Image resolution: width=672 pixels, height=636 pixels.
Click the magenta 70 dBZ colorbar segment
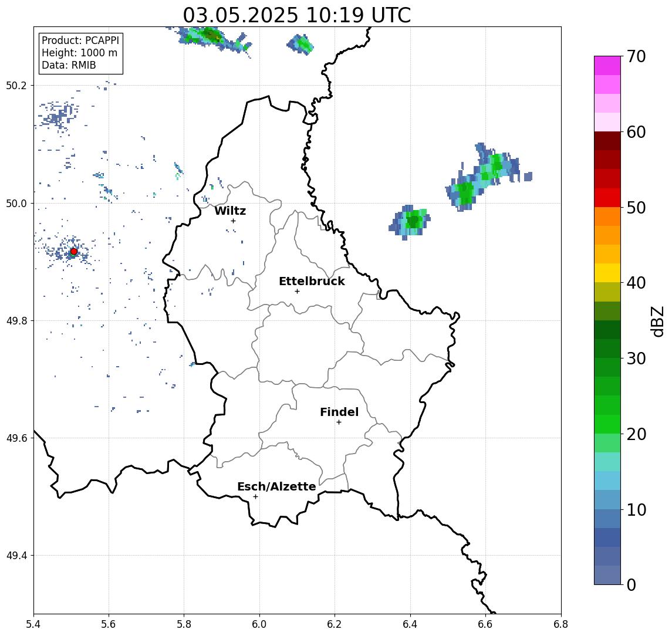coord(607,66)
